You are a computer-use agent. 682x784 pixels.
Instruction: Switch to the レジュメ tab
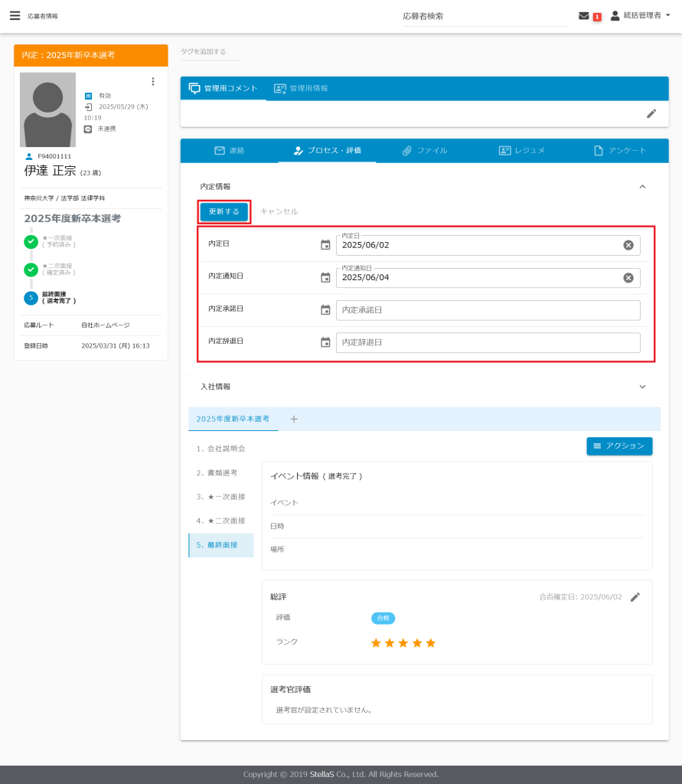point(521,150)
